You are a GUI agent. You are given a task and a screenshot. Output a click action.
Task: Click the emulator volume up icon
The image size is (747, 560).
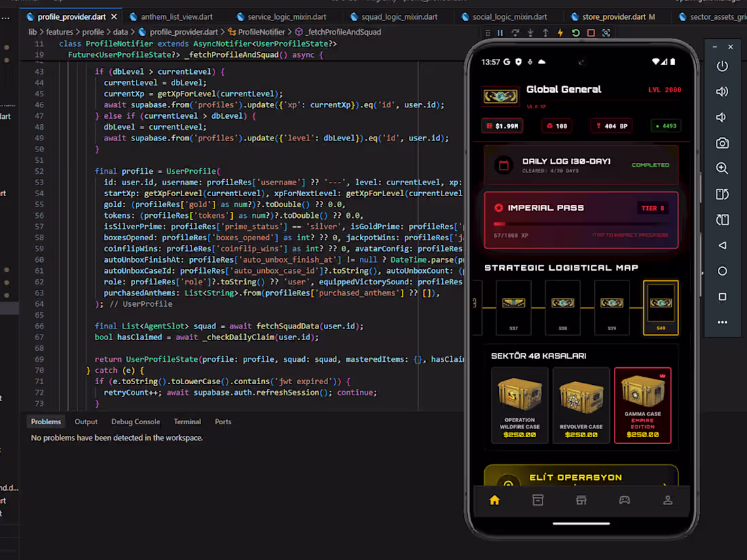point(723,92)
